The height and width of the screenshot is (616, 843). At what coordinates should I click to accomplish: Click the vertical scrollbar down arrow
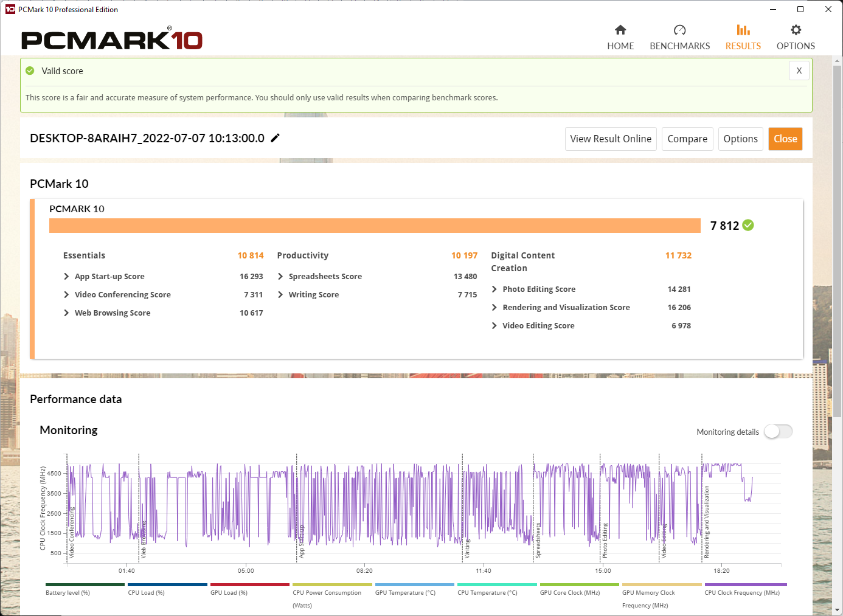[838, 610]
